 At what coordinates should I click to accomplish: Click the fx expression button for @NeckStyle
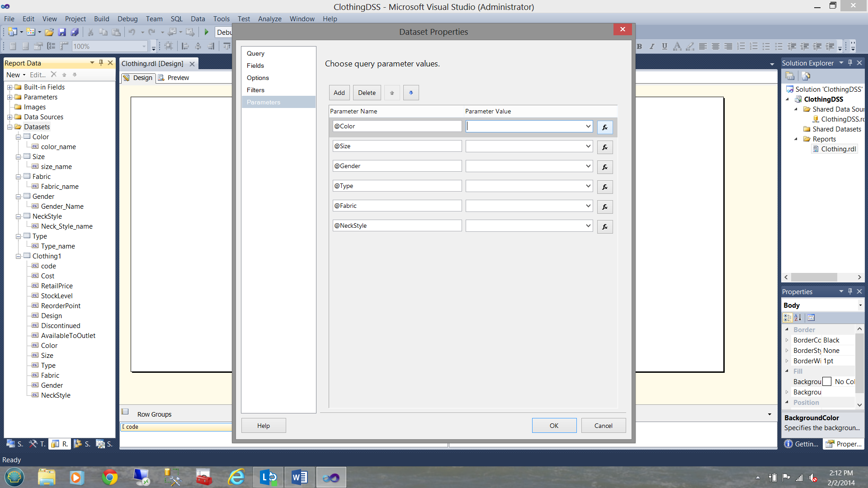coord(605,227)
